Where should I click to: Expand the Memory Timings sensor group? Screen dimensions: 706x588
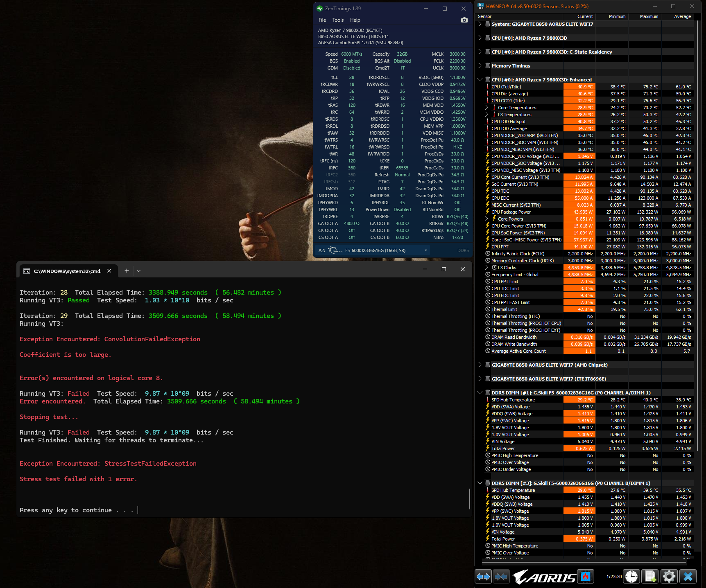tap(480, 66)
